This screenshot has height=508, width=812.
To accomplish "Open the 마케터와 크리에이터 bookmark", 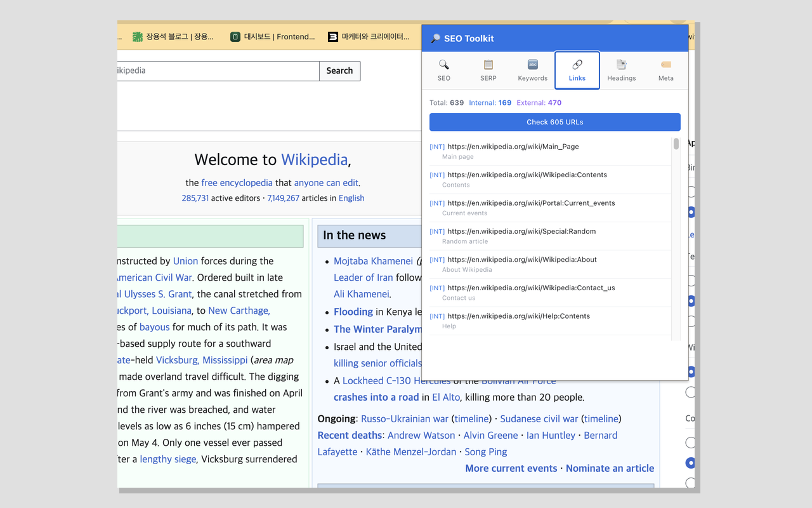I will 369,37.
